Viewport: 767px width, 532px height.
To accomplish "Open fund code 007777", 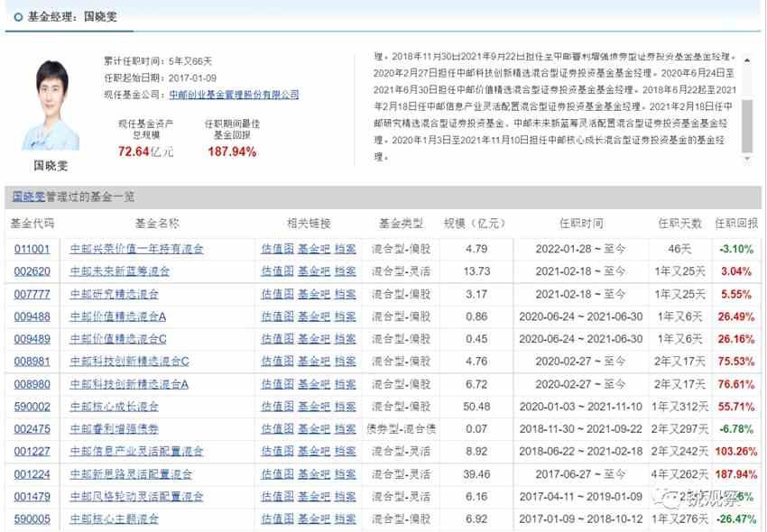I will click(x=32, y=294).
